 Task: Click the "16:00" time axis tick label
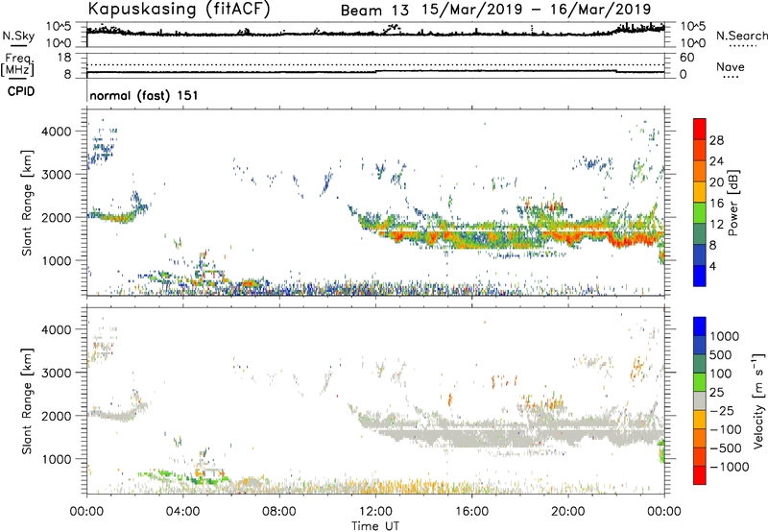[x=471, y=512]
